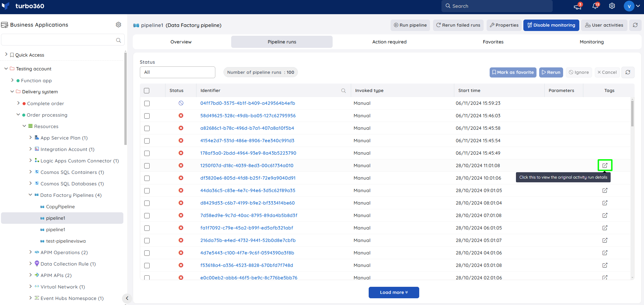
Task: Open activity run details for 7d58ed9e run
Action: (605, 215)
